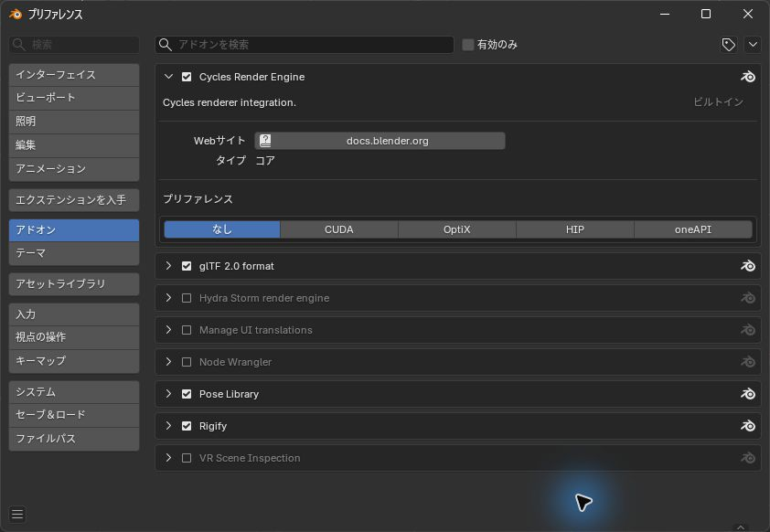Viewport: 770px width, 532px height.
Task: Select OptiX compute device option
Action: (x=456, y=229)
